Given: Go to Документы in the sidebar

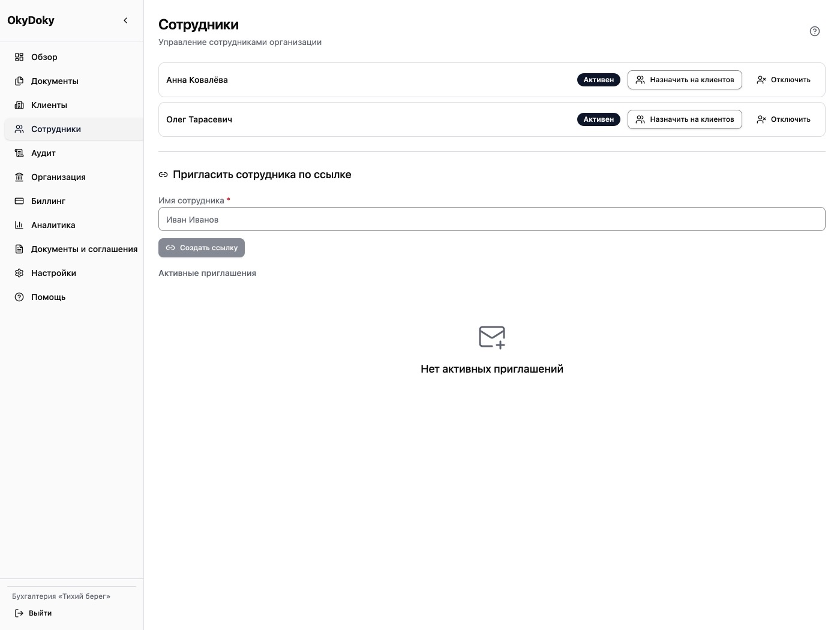Looking at the screenshot, I should point(74,81).
